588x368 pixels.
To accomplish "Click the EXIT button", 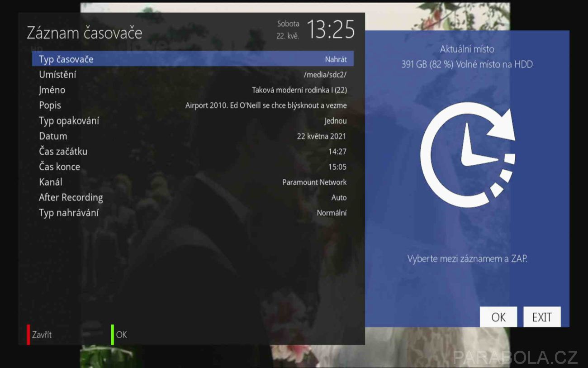I will pos(542,317).
